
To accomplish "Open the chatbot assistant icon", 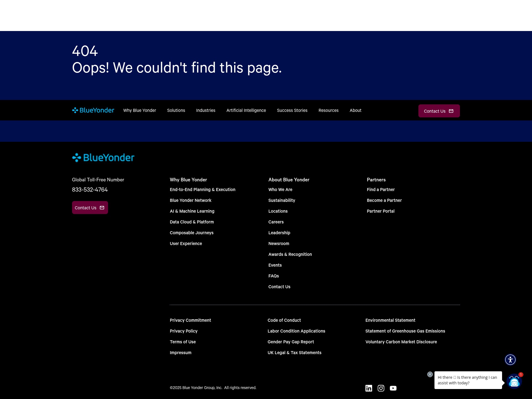I will pyautogui.click(x=514, y=381).
